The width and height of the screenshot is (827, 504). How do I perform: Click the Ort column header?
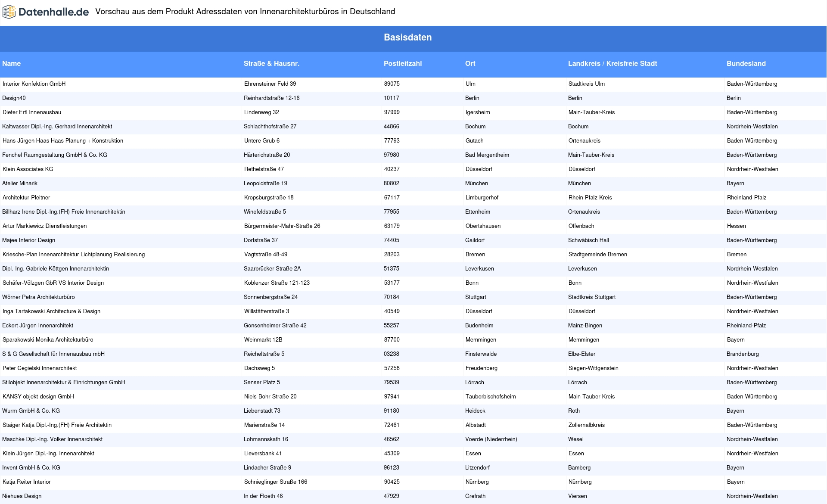[470, 64]
